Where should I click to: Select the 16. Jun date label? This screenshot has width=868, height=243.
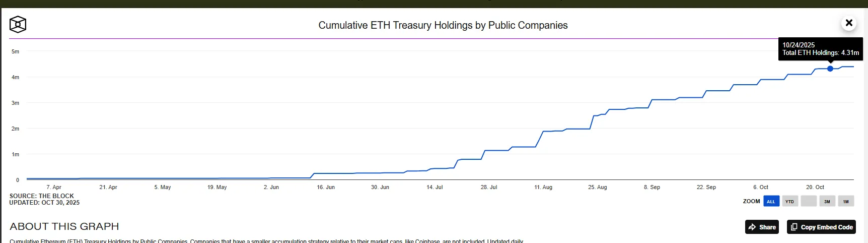[x=326, y=187]
